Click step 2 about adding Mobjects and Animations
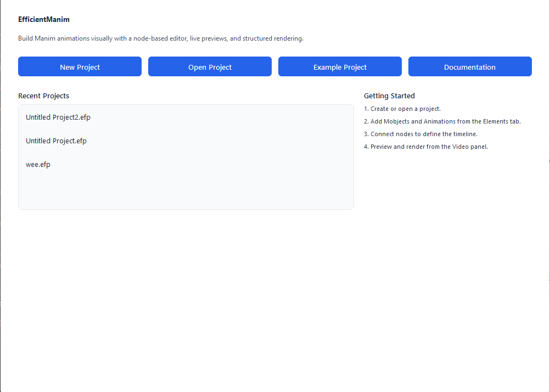This screenshot has width=550, height=392. tap(442, 121)
